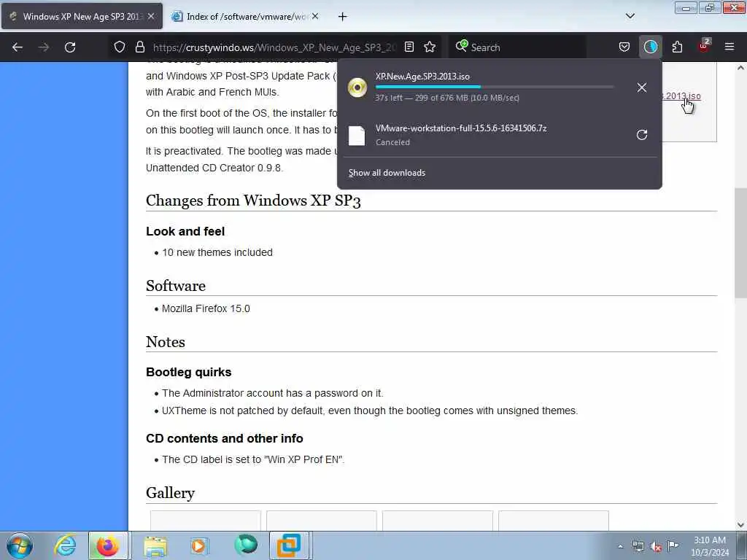Cancel the XP.New.Age.SP3.2013.iso download
747x560 pixels.
point(642,87)
